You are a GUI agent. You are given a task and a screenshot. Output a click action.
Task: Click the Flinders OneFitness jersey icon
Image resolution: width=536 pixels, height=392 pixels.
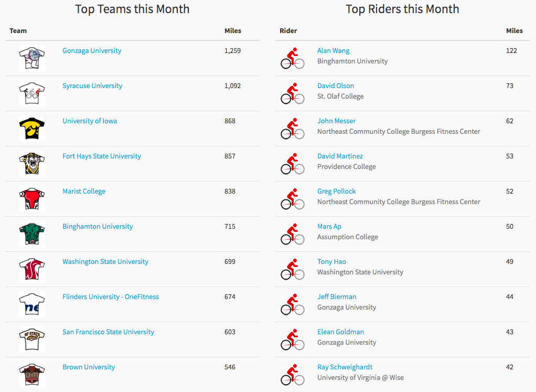pos(32,304)
